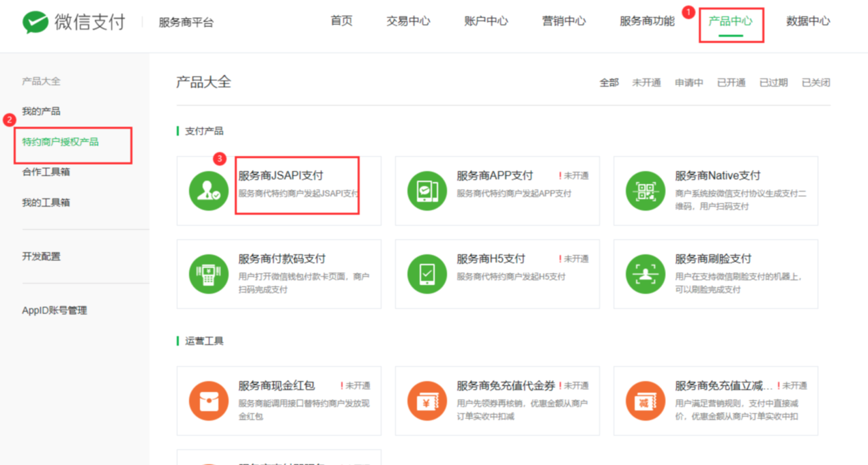
Task: Open the 营销中心 navigation tab
Action: [564, 21]
